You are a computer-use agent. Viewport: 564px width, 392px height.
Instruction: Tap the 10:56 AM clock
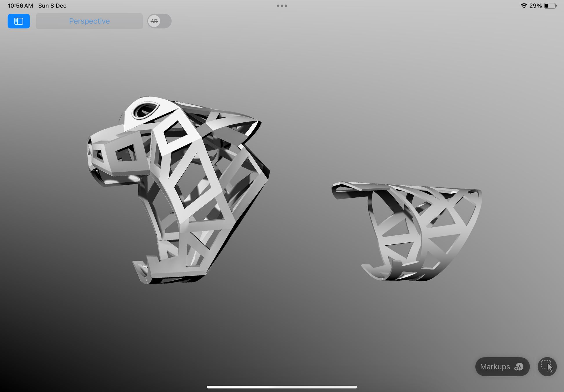click(x=20, y=6)
